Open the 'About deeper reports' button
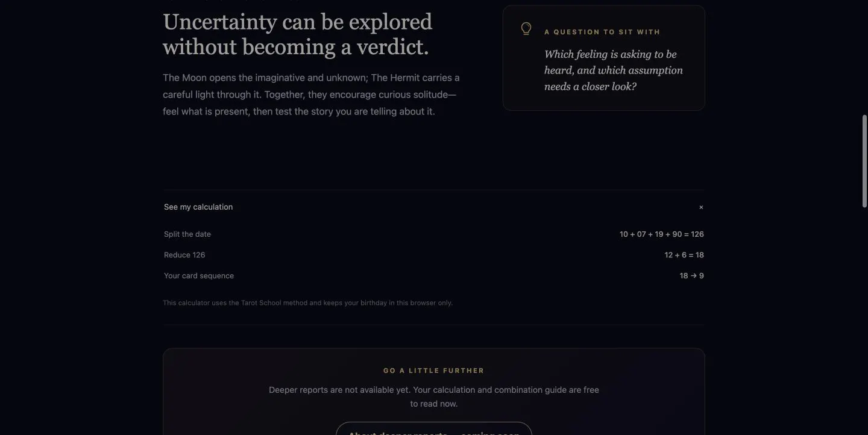 434,429
